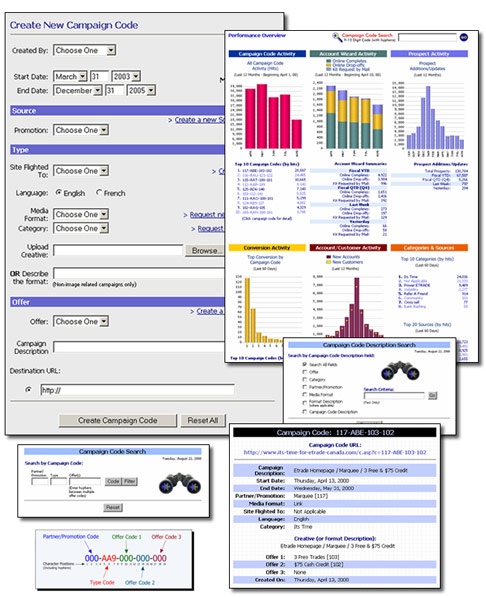Click the Online Completes teal legend swatch

click(328, 61)
